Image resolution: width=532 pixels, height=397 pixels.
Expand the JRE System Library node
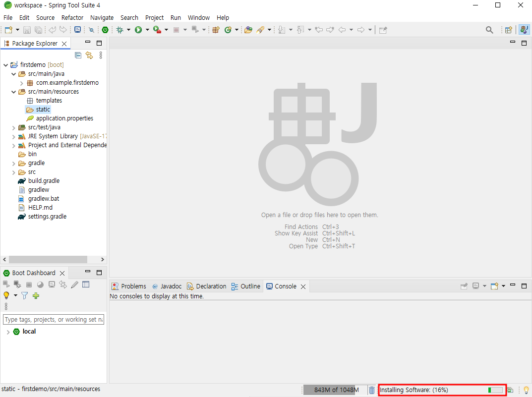tap(13, 137)
